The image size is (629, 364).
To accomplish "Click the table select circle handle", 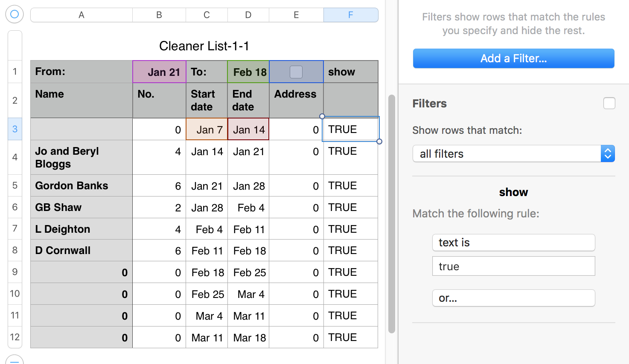I will point(15,14).
